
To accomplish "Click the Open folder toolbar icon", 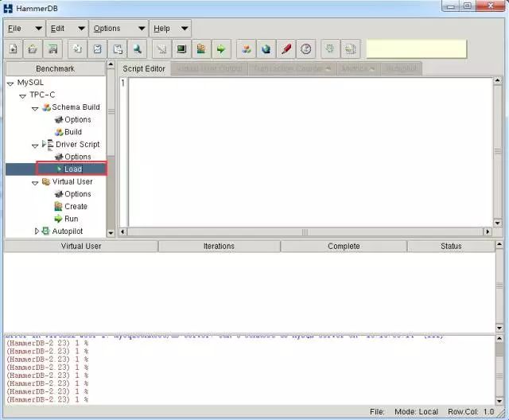I will (x=33, y=49).
